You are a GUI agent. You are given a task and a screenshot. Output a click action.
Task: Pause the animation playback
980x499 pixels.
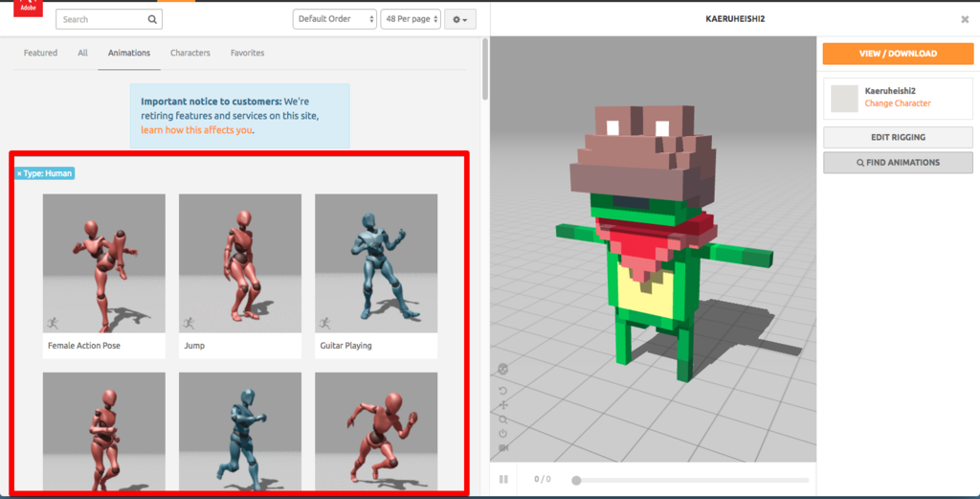(x=503, y=480)
